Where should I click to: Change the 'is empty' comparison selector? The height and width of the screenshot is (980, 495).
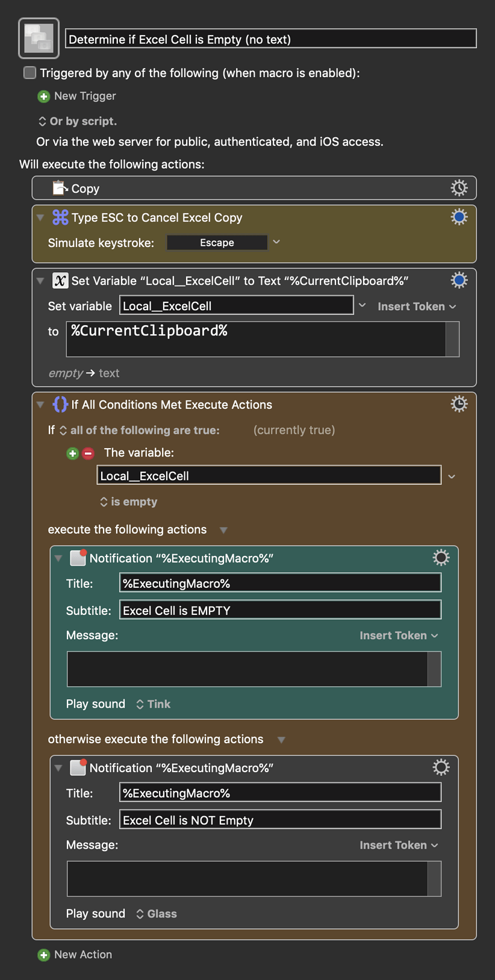(x=128, y=502)
